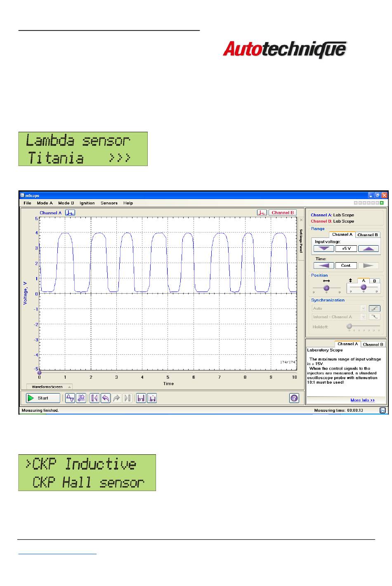The width and height of the screenshot is (392, 586).
Task: Increase input voltage with up arrow
Action: coord(368,249)
